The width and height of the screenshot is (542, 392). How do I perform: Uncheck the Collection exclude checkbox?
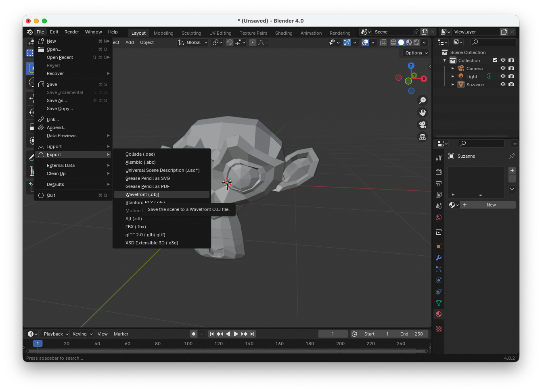coord(495,60)
